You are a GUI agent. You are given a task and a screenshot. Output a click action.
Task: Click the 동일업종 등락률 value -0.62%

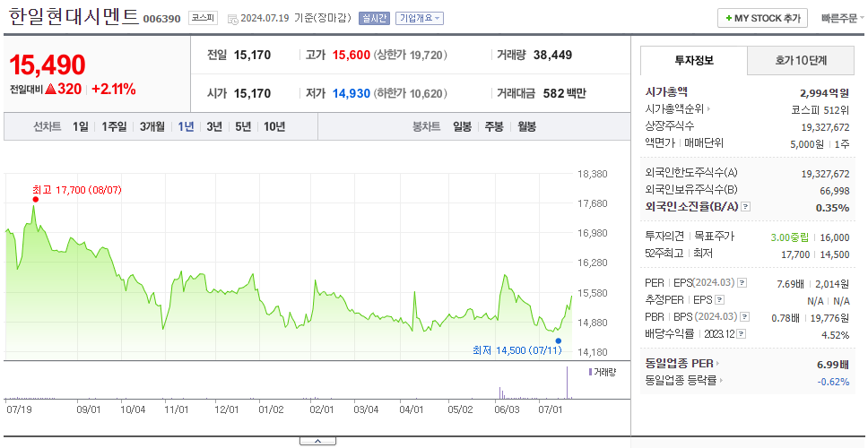(833, 382)
